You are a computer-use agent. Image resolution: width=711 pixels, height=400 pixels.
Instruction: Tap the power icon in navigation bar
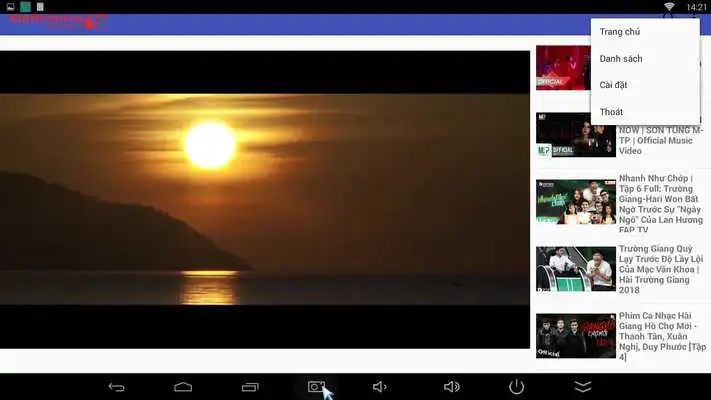516,387
